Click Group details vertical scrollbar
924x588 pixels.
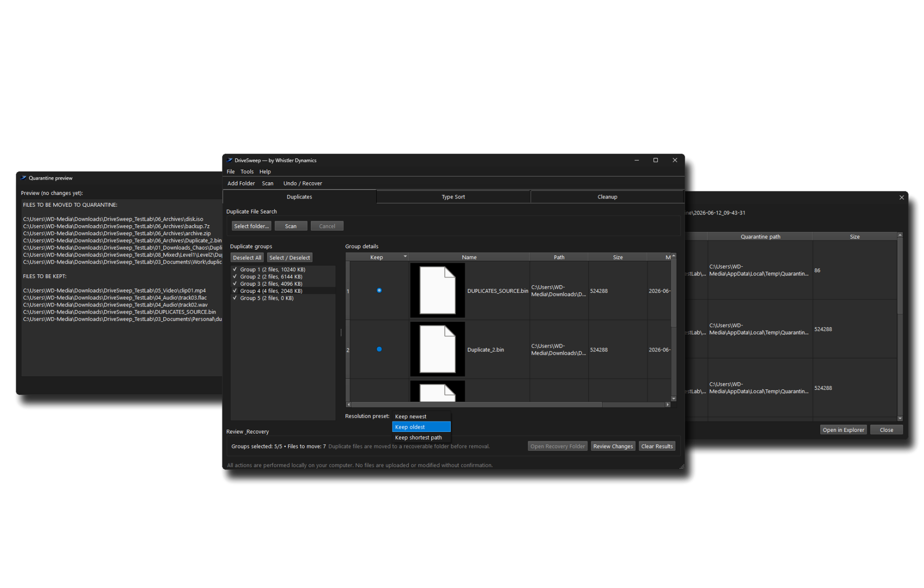(674, 293)
